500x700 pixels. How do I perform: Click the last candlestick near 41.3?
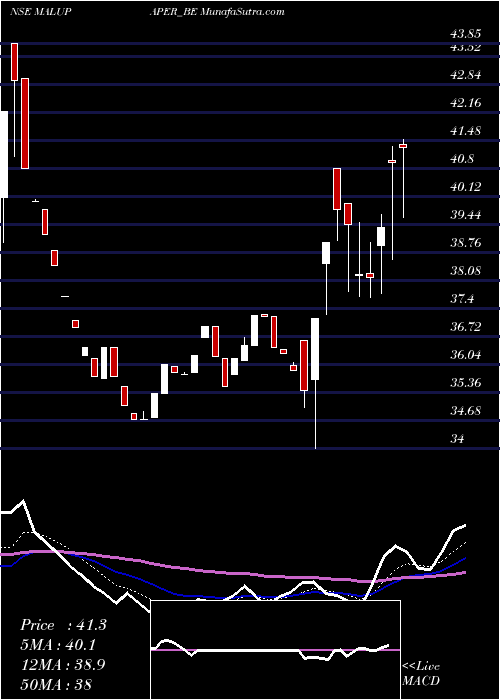(404, 146)
